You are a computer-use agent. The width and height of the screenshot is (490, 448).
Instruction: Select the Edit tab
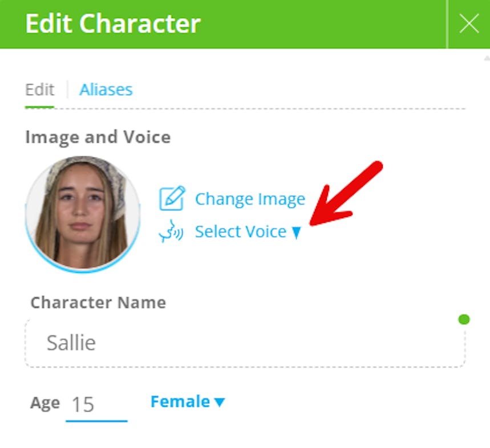pyautogui.click(x=39, y=89)
